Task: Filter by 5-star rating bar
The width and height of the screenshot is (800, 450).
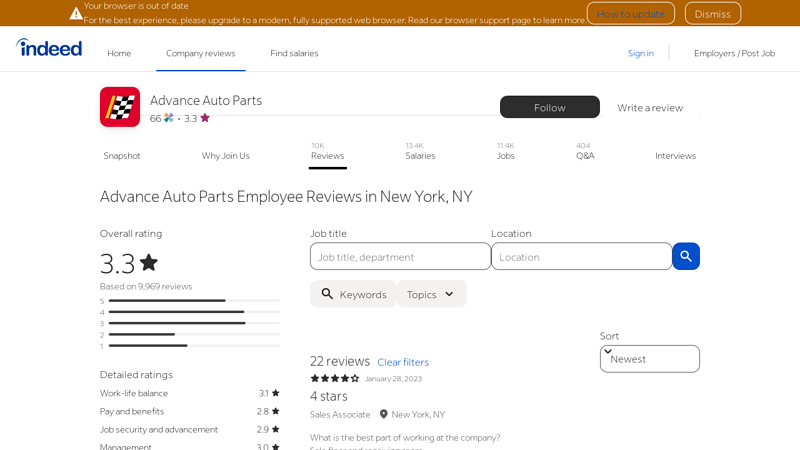Action: 190,301
